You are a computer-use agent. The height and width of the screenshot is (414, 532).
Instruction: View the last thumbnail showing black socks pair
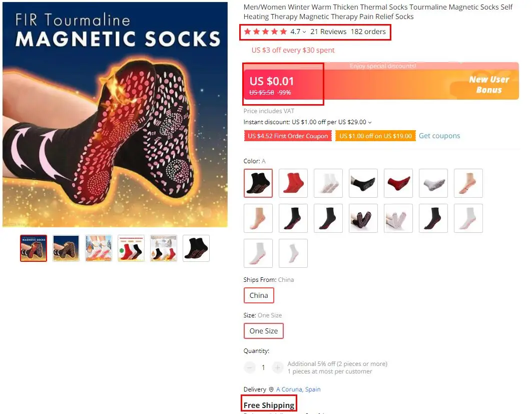pos(196,248)
